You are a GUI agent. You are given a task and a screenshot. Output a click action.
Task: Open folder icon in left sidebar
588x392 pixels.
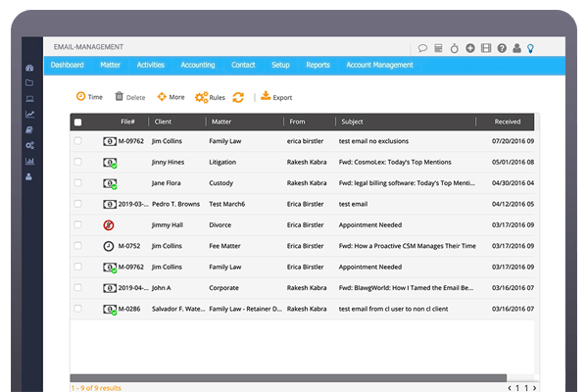coord(29,83)
